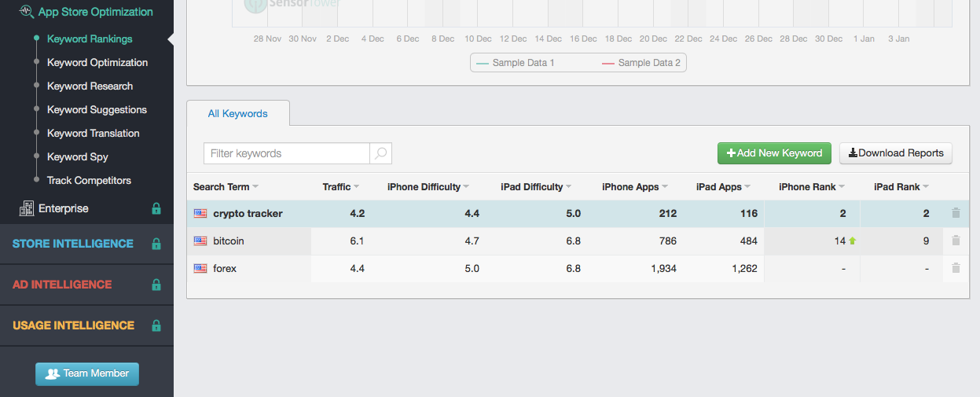Sort by the iPad Rank column header
The width and height of the screenshot is (980, 397).
[901, 187]
